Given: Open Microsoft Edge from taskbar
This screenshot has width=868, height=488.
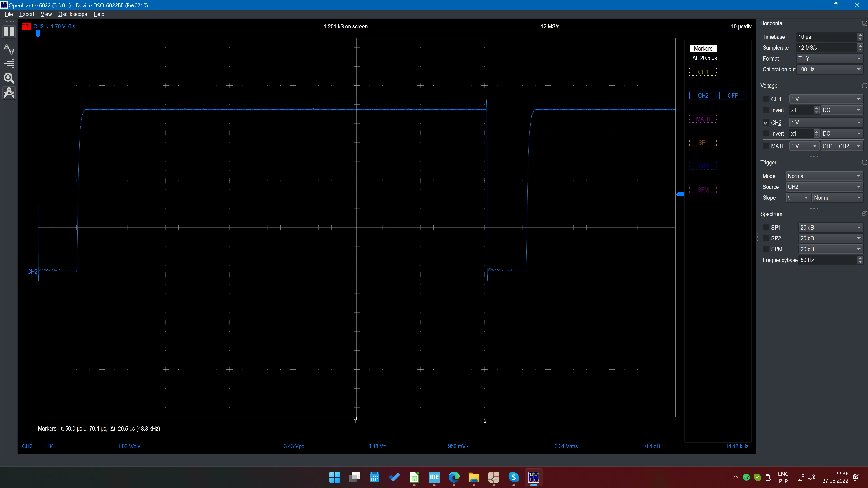Looking at the screenshot, I should (454, 477).
